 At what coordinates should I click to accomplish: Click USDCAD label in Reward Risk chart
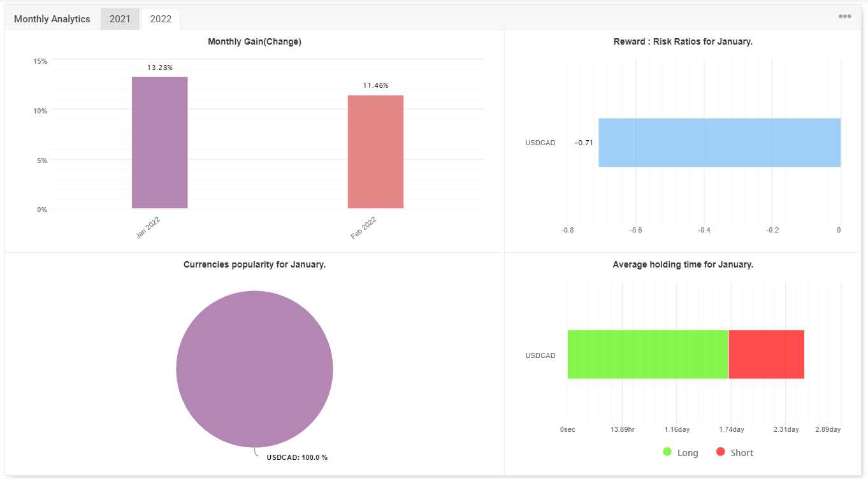point(540,143)
